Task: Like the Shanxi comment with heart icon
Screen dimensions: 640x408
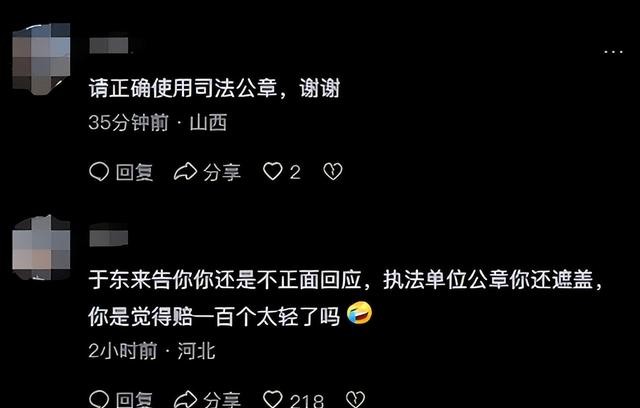Action: pos(273,171)
